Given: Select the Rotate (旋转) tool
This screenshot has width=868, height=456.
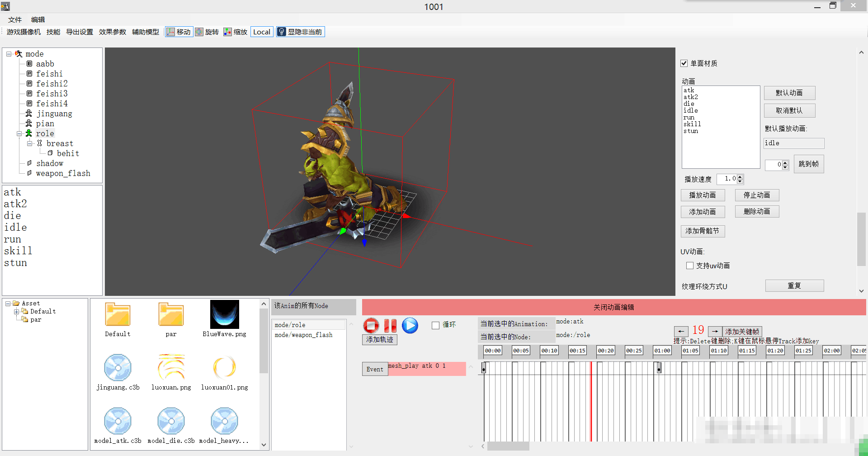Looking at the screenshot, I should tap(207, 32).
